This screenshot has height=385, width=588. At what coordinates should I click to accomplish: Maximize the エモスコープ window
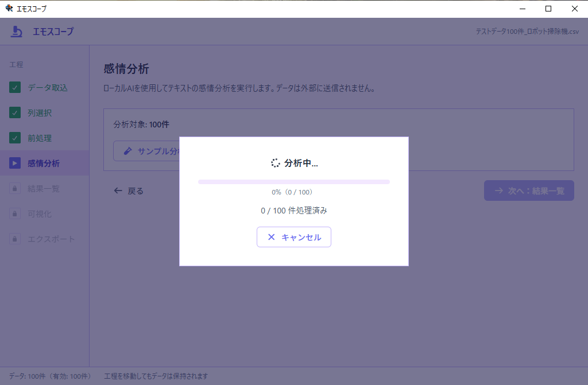(x=548, y=9)
